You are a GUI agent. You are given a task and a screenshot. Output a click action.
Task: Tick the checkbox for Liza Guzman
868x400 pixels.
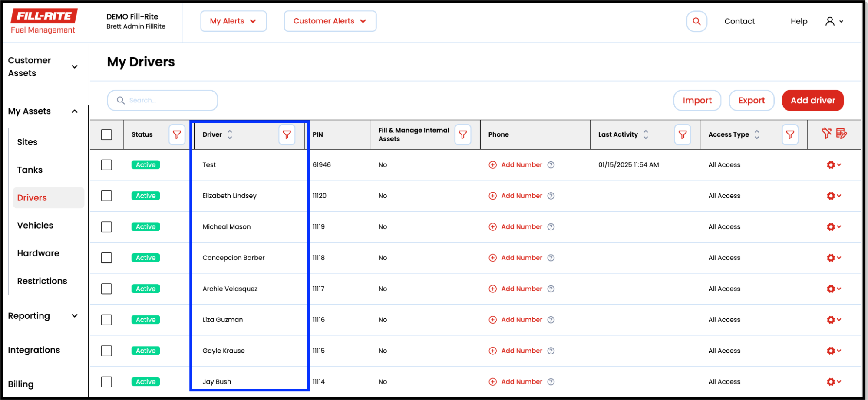pyautogui.click(x=106, y=320)
